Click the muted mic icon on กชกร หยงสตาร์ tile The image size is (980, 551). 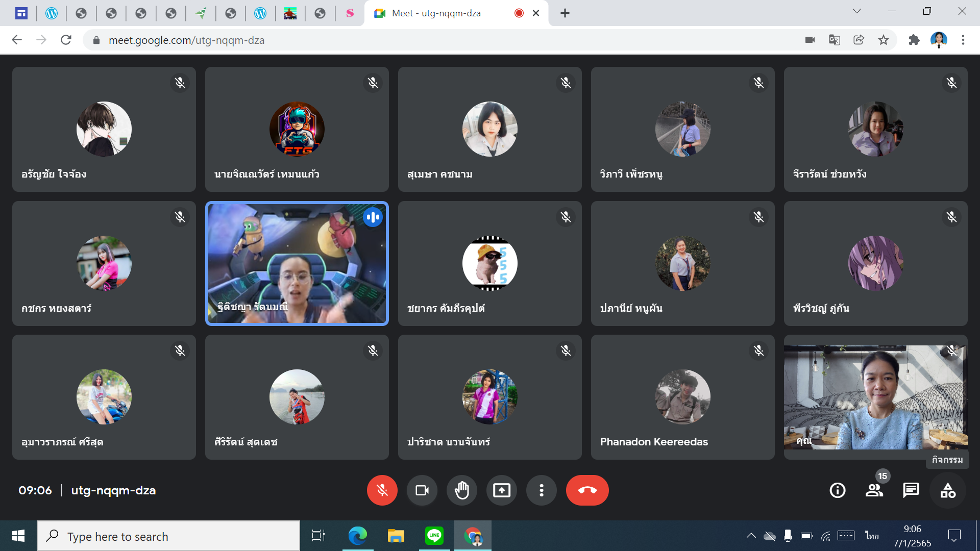click(x=180, y=217)
